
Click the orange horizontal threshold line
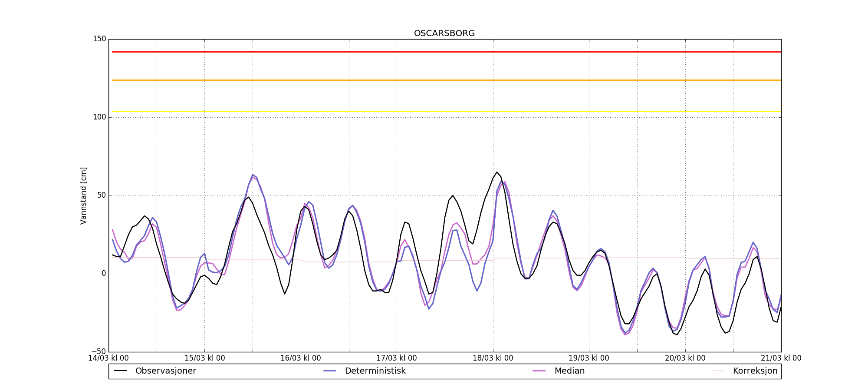[444, 80]
